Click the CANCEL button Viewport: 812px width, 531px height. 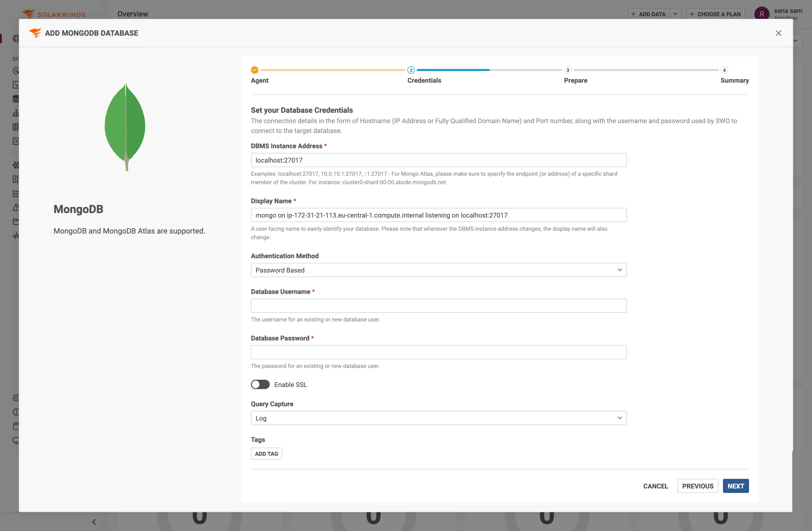click(655, 486)
